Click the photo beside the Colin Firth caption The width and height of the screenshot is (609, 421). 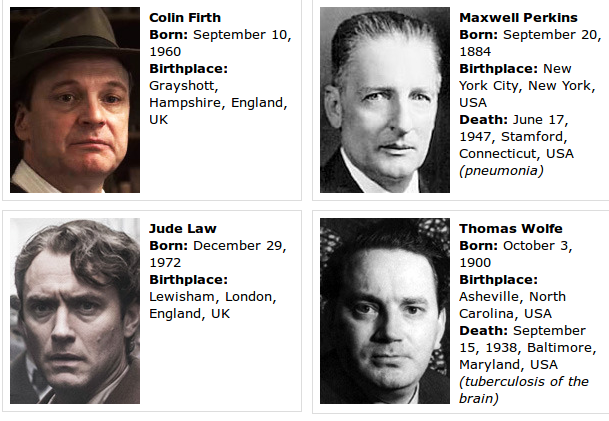[x=75, y=101]
